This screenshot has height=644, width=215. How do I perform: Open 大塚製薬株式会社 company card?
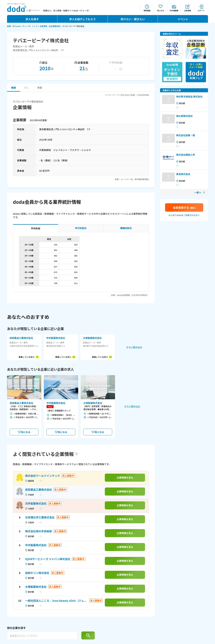(x=98, y=347)
